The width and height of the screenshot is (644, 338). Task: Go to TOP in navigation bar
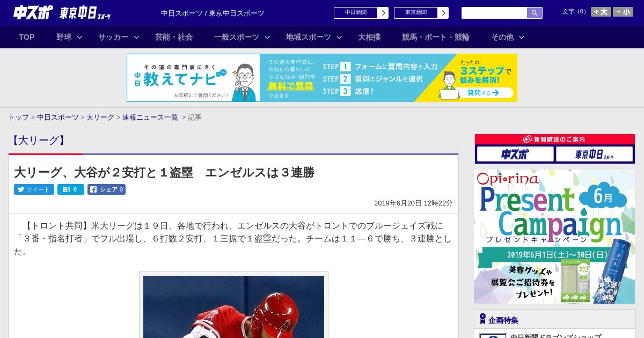[27, 37]
